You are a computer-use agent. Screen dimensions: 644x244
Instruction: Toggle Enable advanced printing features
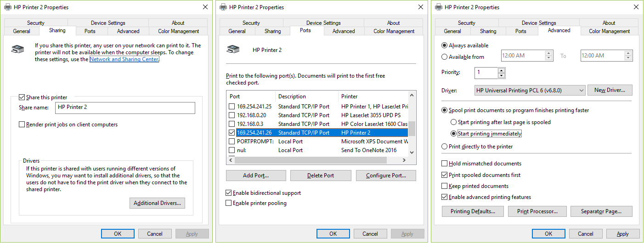pos(444,197)
